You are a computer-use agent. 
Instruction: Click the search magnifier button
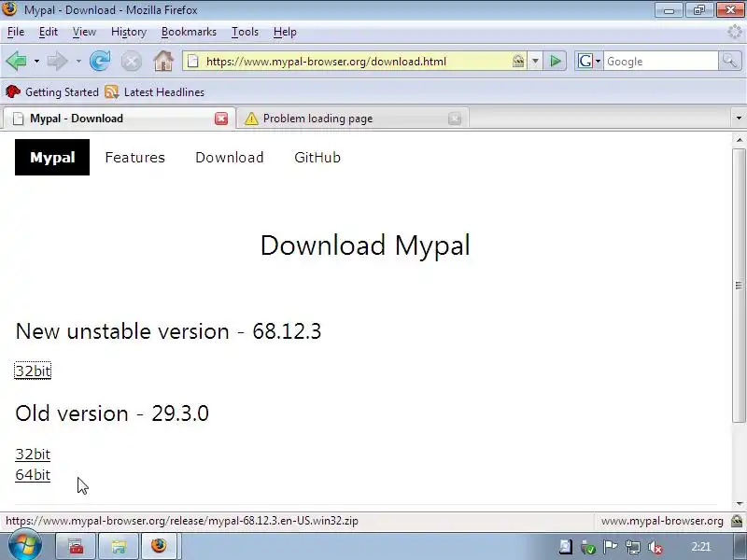729,61
